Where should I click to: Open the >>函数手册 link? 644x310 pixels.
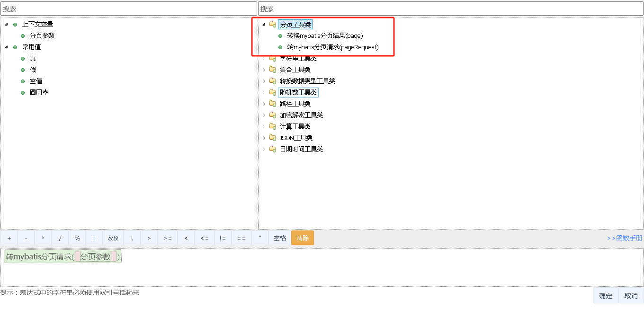click(x=625, y=238)
